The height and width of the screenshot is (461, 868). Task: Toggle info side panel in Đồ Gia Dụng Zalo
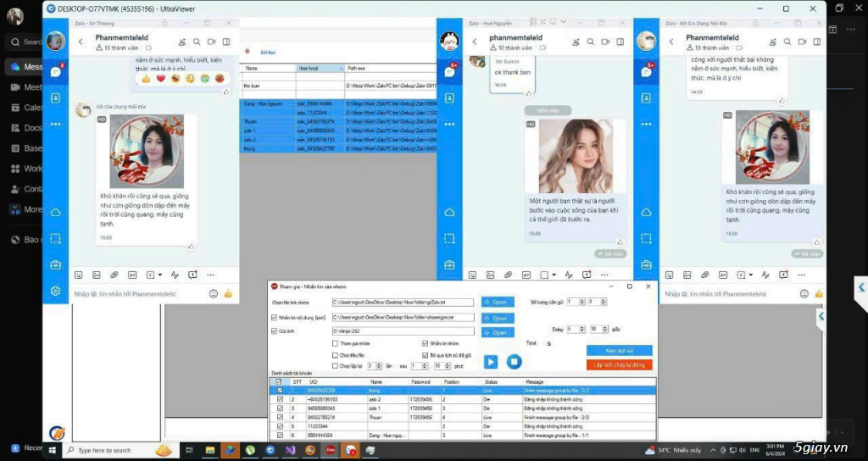click(x=817, y=42)
